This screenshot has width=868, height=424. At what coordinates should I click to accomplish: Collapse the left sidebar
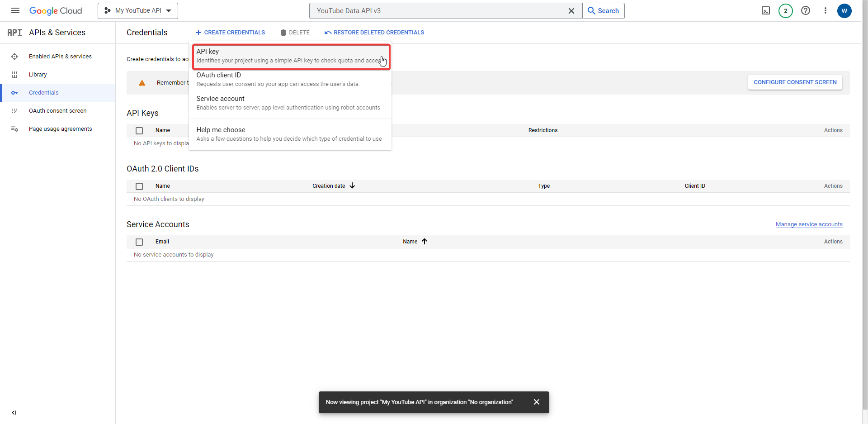[x=14, y=413]
